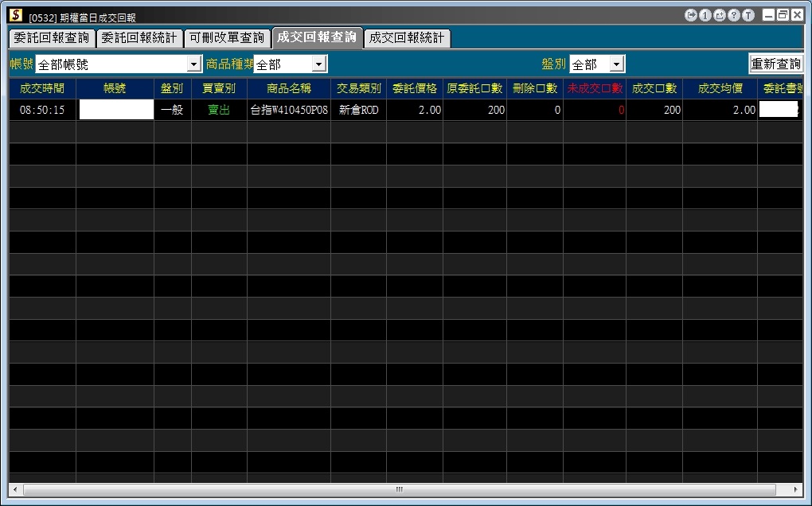Open the 成交回報統計 tab
The width and height of the screenshot is (812, 506).
pyautogui.click(x=407, y=37)
